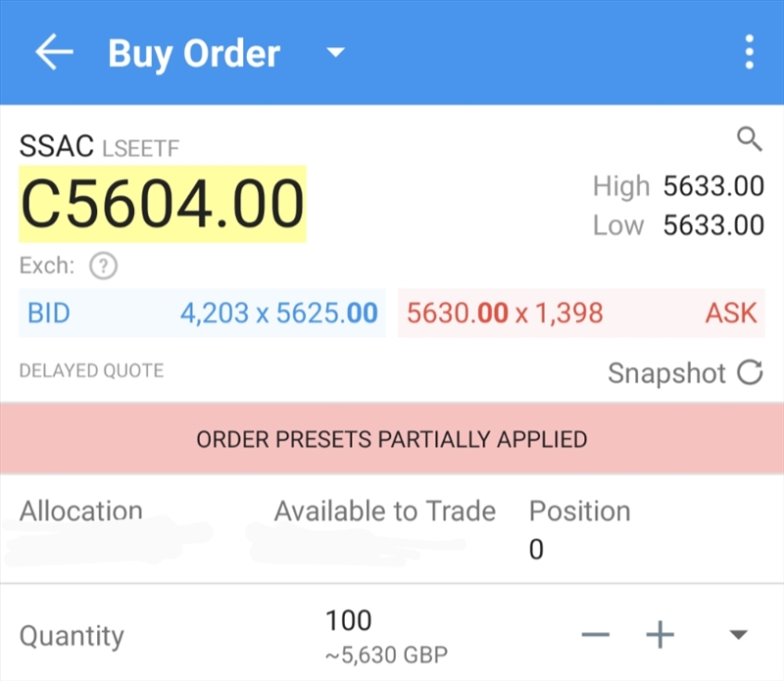Viewport: 784px width, 681px height.
Task: Select the ASK price 5630.00 cell
Action: pos(581,314)
